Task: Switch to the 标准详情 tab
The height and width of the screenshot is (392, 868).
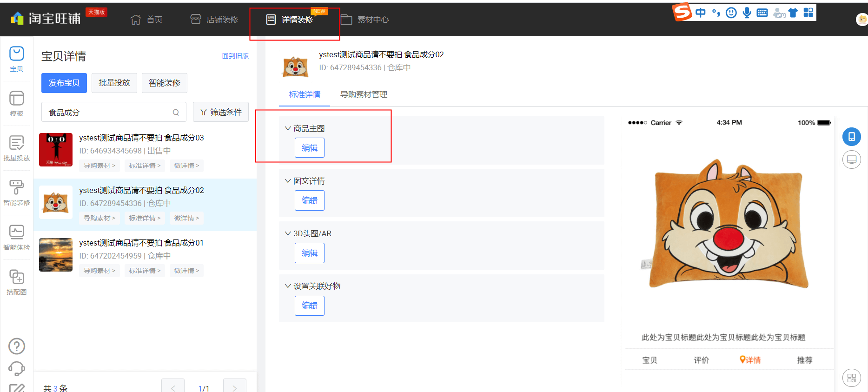Action: click(x=305, y=95)
